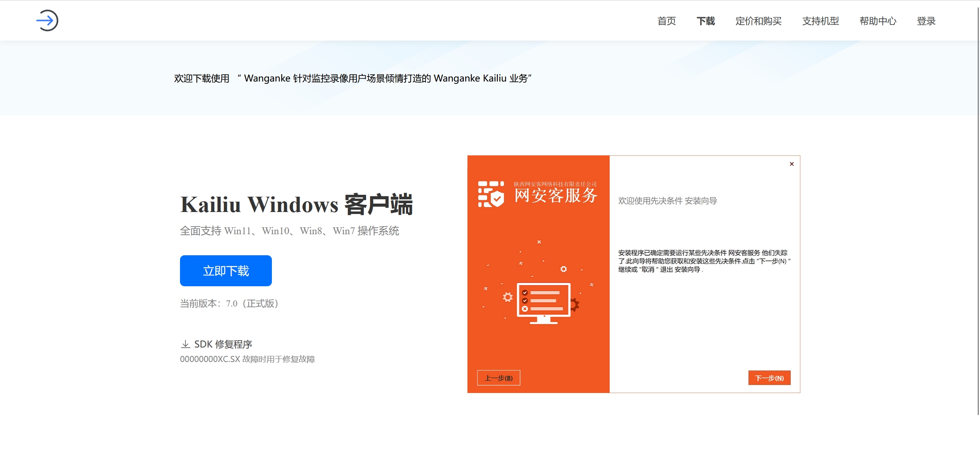980x473 pixels.
Task: Click the page vertical scrollbar
Action: point(978,210)
